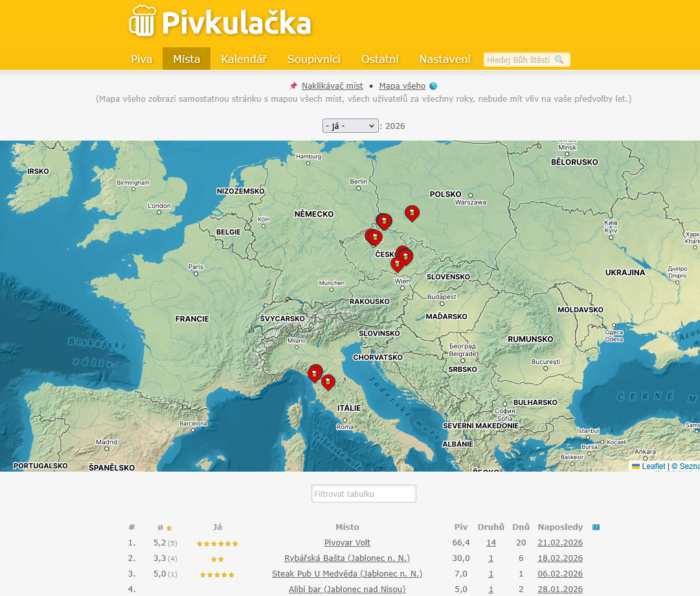Image resolution: width=700 pixels, height=596 pixels.
Task: Switch to the Soupivnici tab
Action: (314, 59)
